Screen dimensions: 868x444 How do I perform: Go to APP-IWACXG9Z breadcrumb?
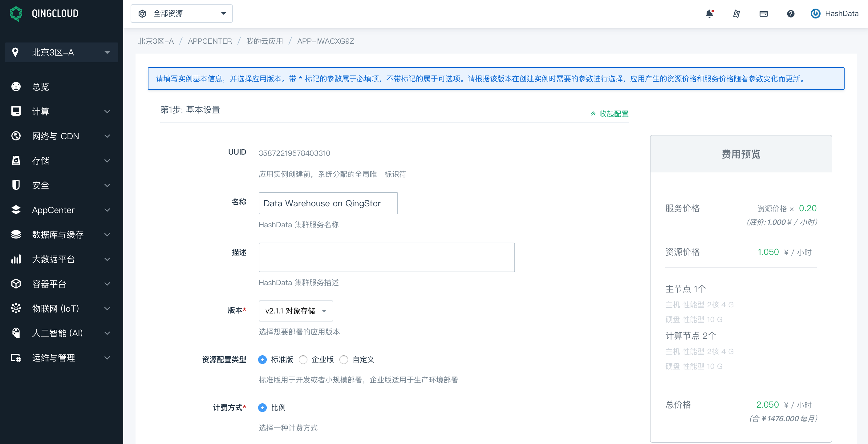(326, 41)
